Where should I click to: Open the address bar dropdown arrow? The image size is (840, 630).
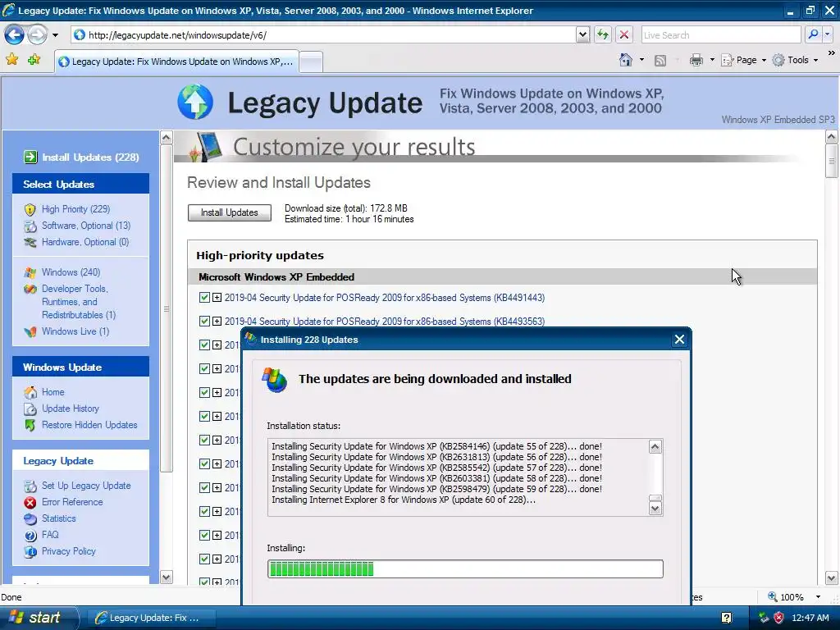[583, 34]
